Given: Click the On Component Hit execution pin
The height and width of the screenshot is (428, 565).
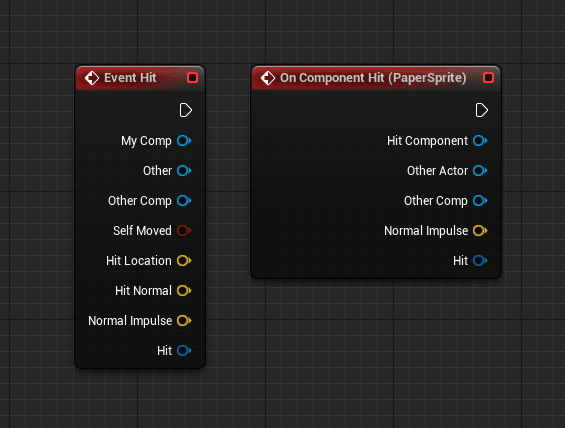Looking at the screenshot, I should (x=481, y=110).
